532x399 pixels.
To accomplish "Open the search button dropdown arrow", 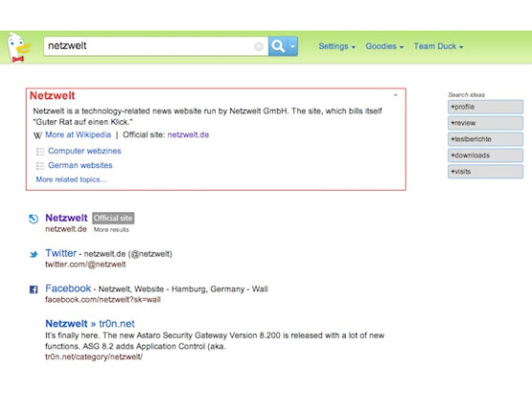I will [292, 46].
